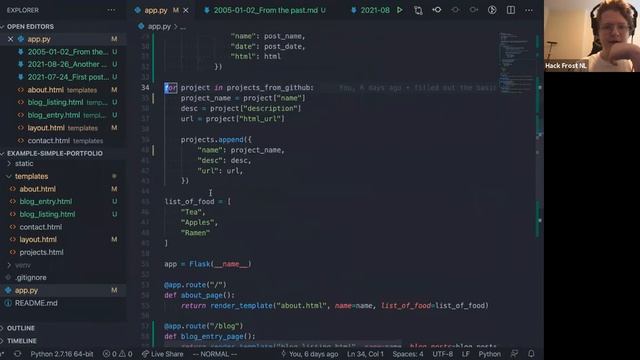Image resolution: width=640 pixels, height=360 pixels.
Task: Split the editor to the right
Action: click(x=511, y=10)
